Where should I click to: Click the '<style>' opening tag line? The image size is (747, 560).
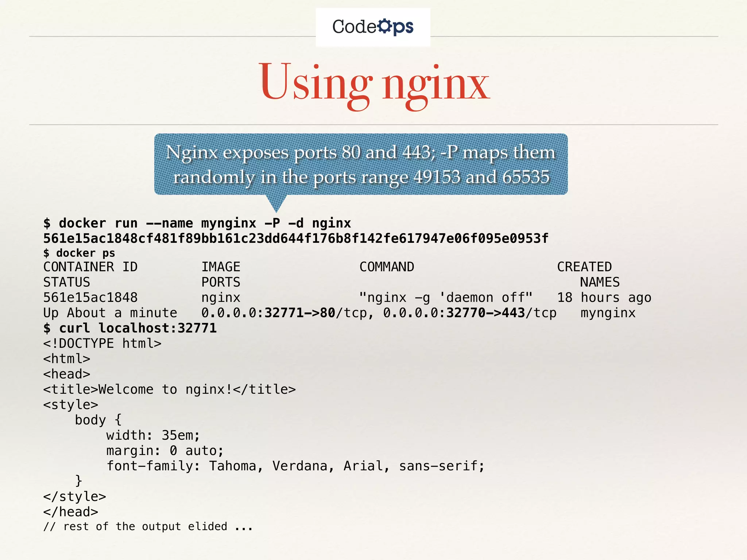[71, 405]
